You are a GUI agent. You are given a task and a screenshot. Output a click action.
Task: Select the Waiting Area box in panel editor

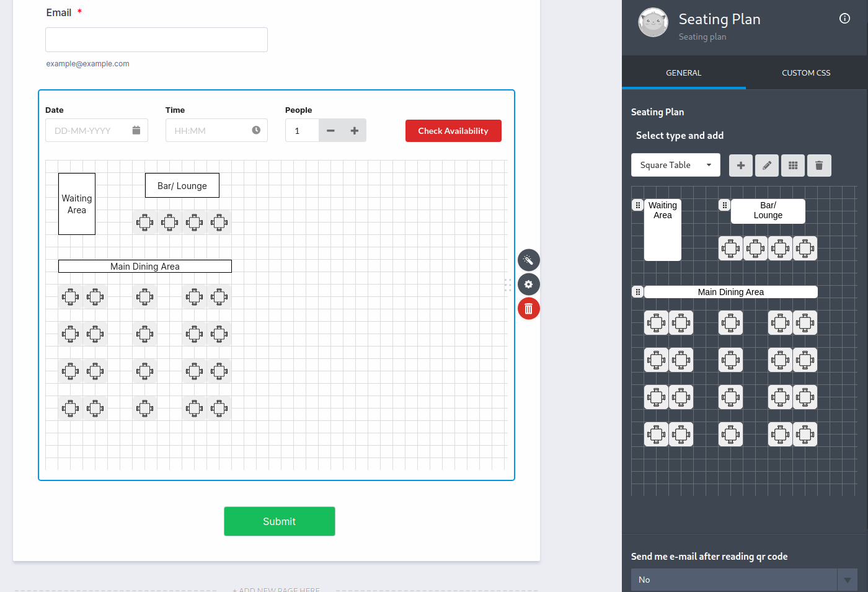coord(663,230)
